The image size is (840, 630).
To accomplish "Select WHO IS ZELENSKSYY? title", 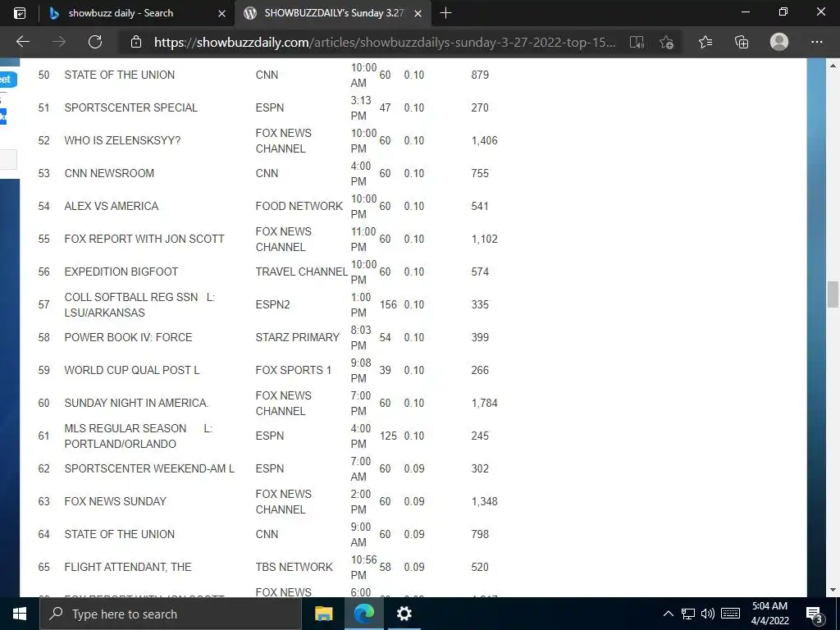I will [122, 140].
